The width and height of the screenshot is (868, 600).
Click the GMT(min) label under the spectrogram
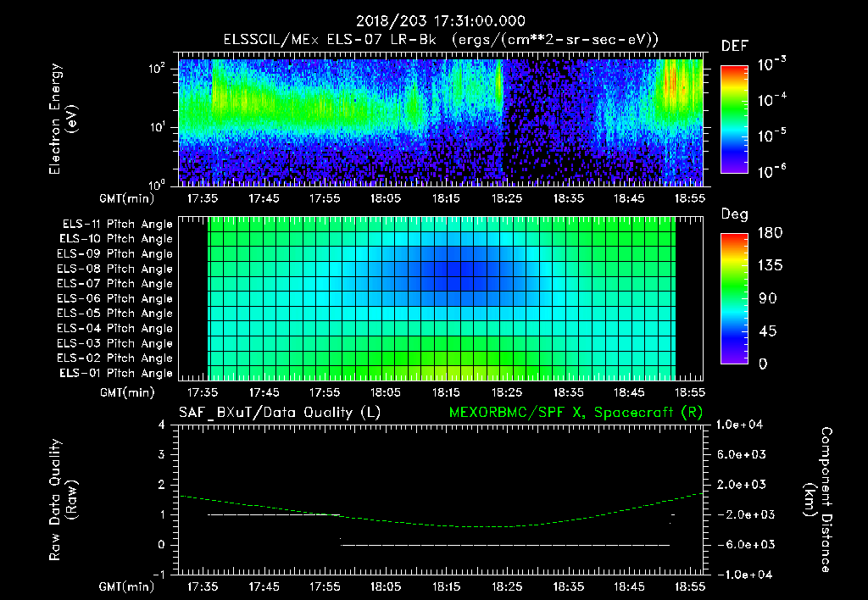127,198
